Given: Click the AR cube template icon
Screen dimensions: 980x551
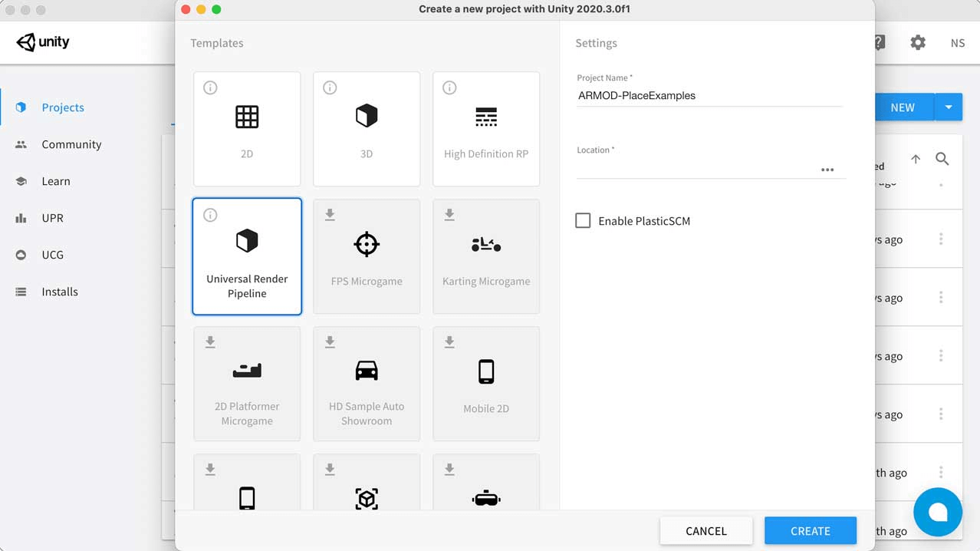Looking at the screenshot, I should pos(367,499).
